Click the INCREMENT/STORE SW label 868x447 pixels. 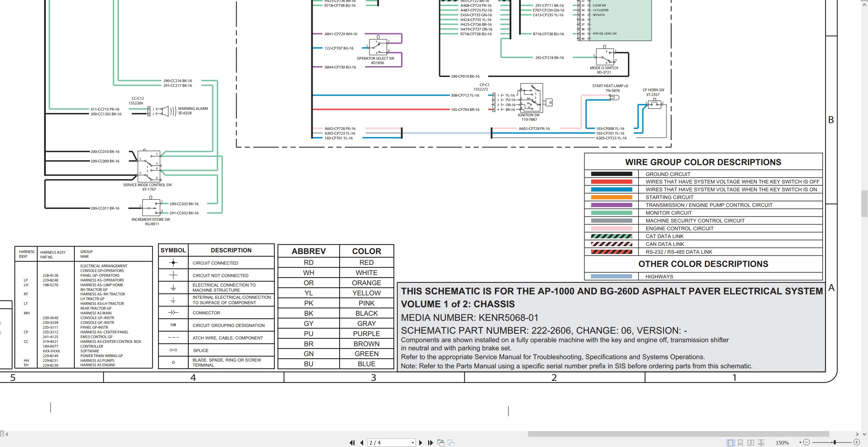[151, 219]
